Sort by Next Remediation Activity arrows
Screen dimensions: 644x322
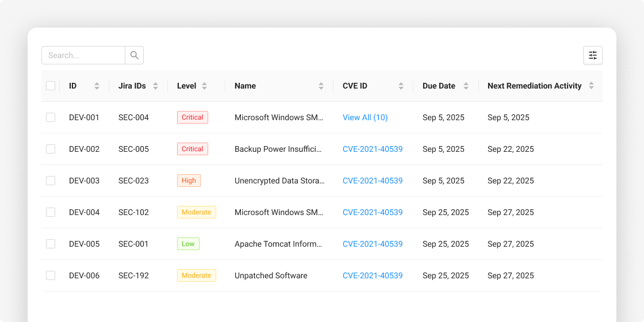click(592, 86)
